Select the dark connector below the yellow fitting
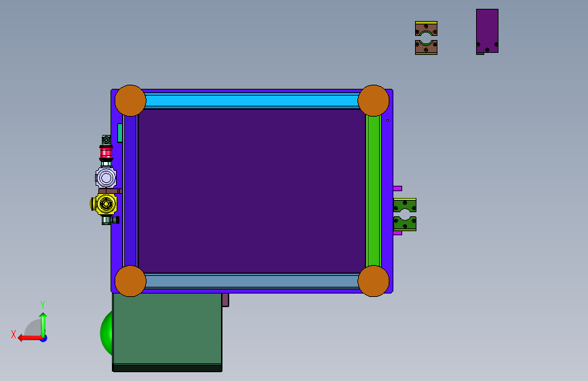588x381 pixels. coord(111,220)
